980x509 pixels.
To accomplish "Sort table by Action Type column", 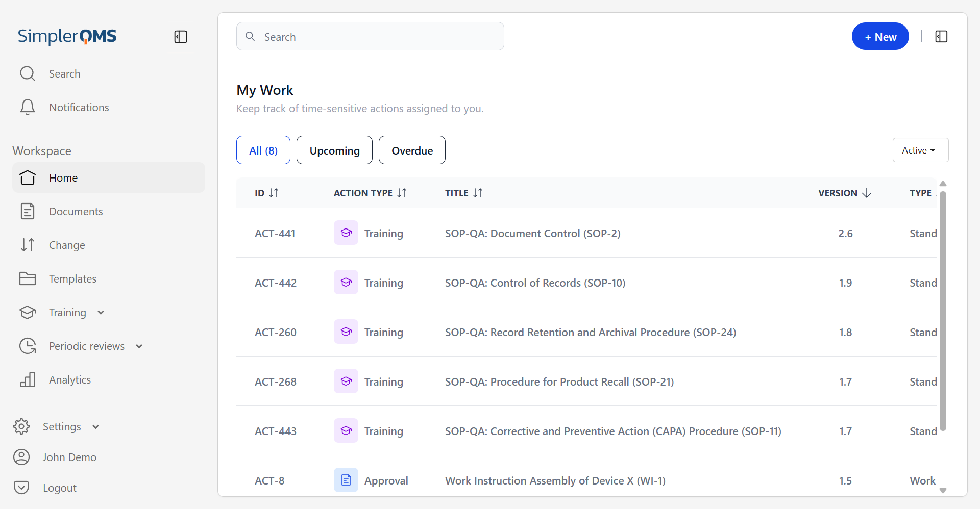I will 402,193.
